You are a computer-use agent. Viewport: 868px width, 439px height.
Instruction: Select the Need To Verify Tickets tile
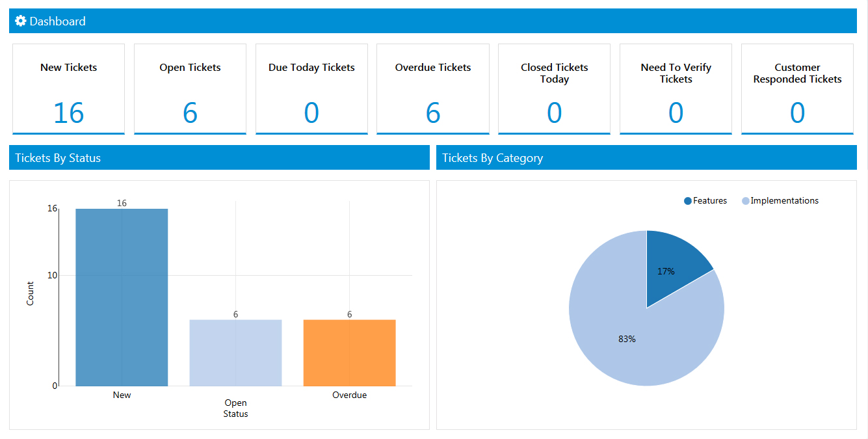tap(676, 88)
